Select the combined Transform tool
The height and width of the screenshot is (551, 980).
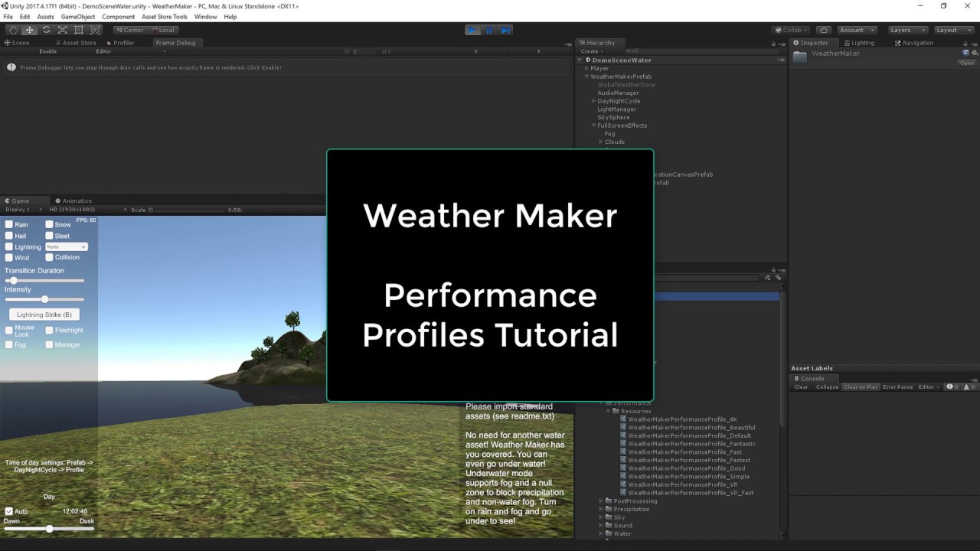(96, 30)
